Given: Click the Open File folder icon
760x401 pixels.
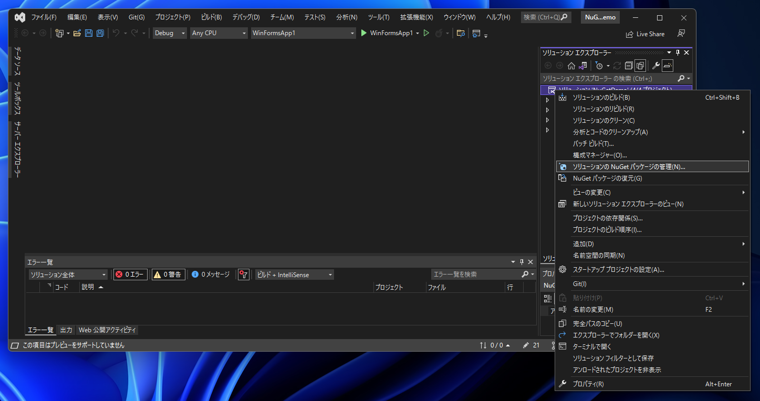Looking at the screenshot, I should 77,33.
